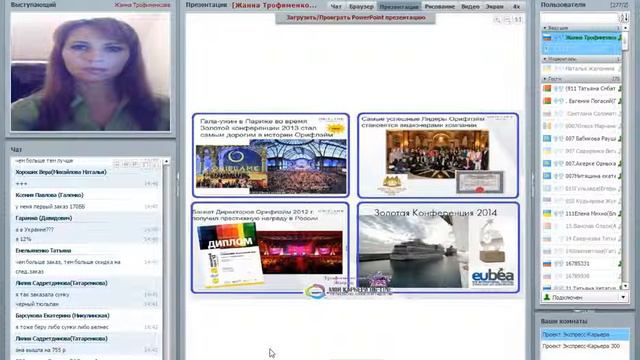Click down arrow of user list scrollbar
Viewport: 640px width, 360px height.
click(x=625, y=286)
